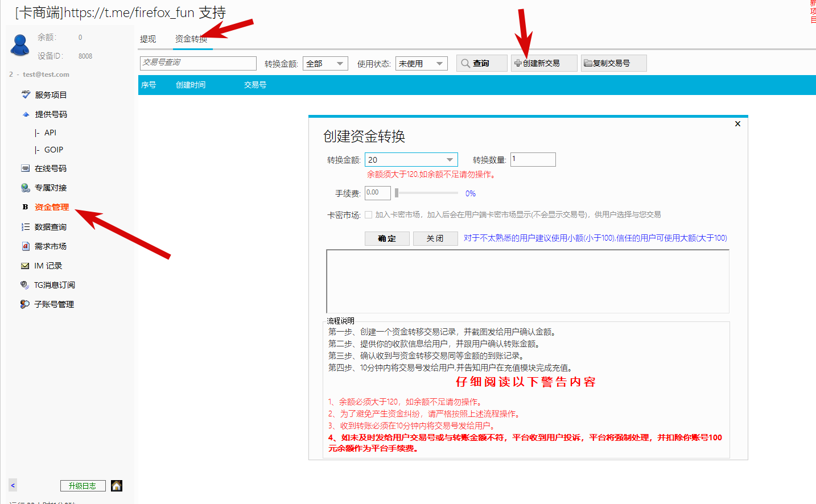This screenshot has height=504, width=816.
Task: Click the 序号 column header
Action: coord(149,85)
